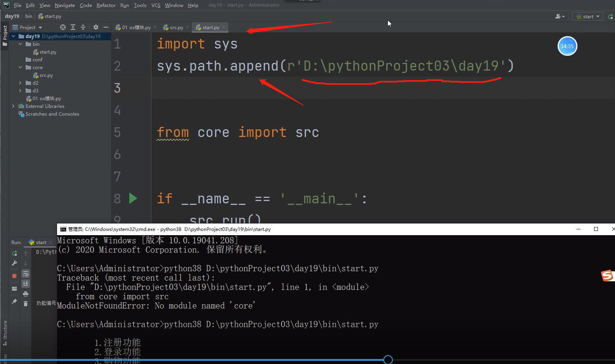Click the 34:35 timer circle
This screenshot has width=615, height=364.
click(567, 46)
